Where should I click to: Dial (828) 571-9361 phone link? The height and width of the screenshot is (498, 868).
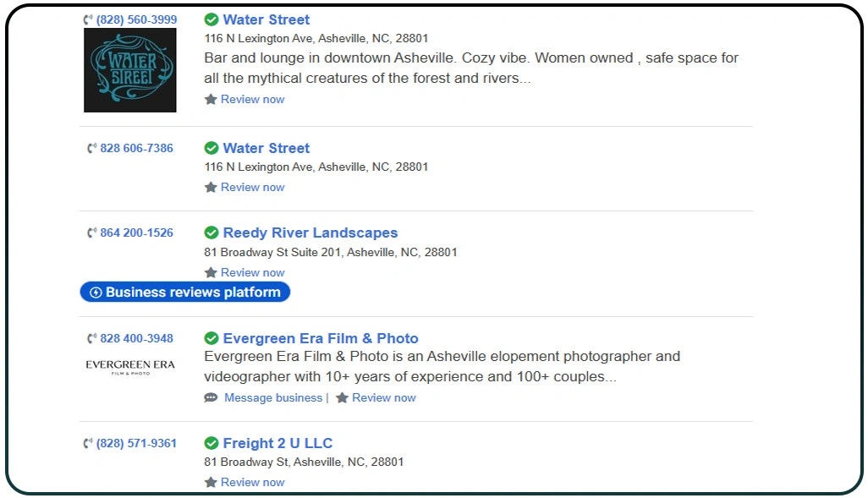pos(136,444)
